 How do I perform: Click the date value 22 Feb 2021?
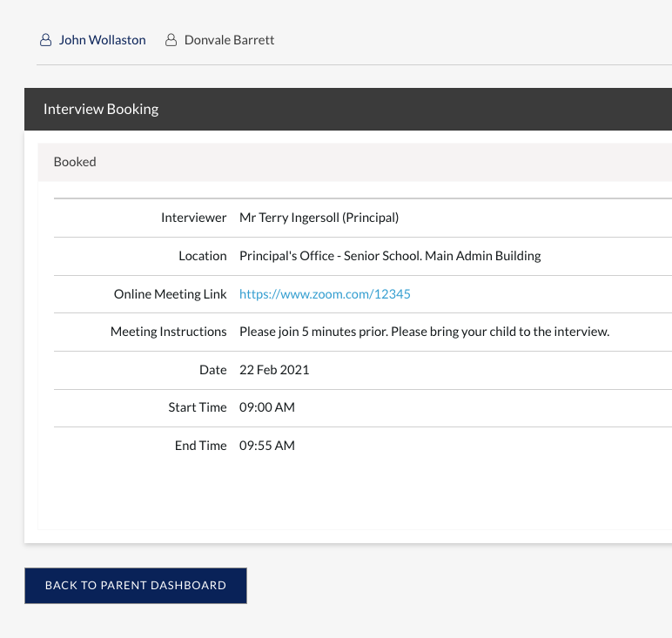274,370
